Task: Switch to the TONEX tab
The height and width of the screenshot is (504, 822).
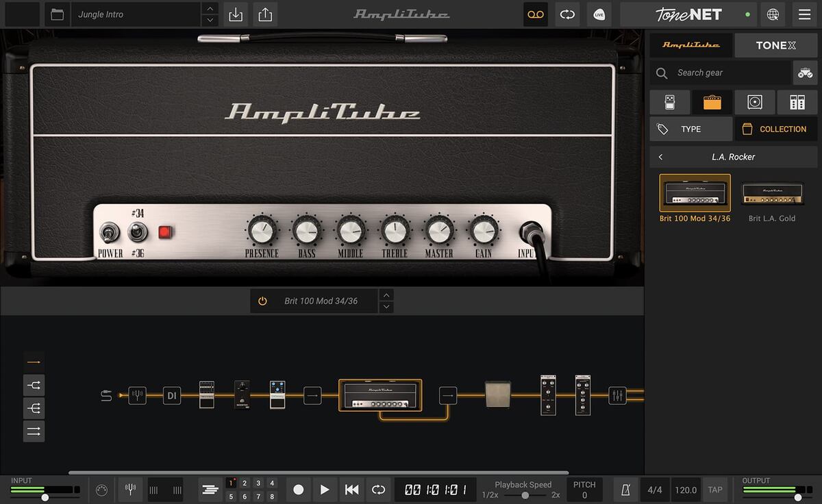Action: (x=775, y=45)
